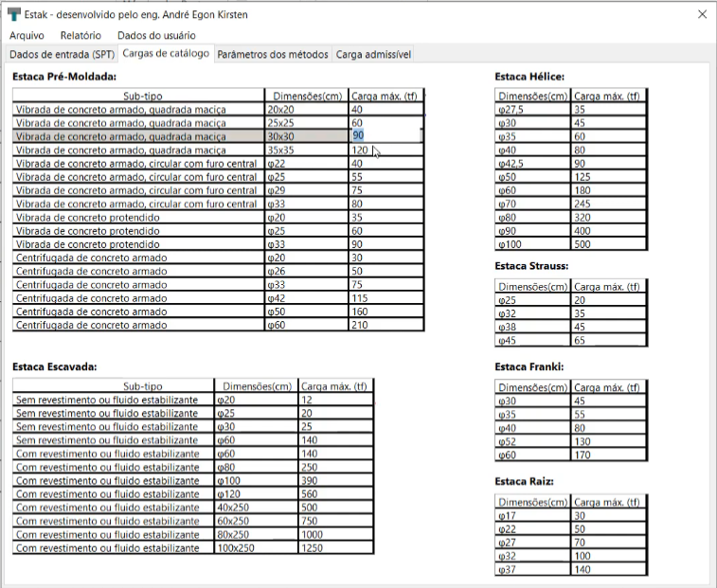Open the Carga admissível tab
The height and width of the screenshot is (588, 717).
(x=373, y=54)
